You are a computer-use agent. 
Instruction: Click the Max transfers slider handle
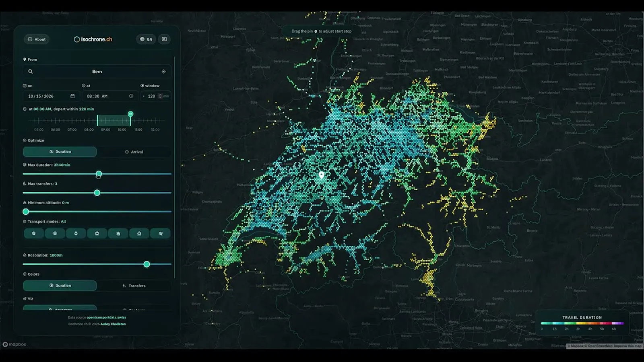[x=97, y=193]
